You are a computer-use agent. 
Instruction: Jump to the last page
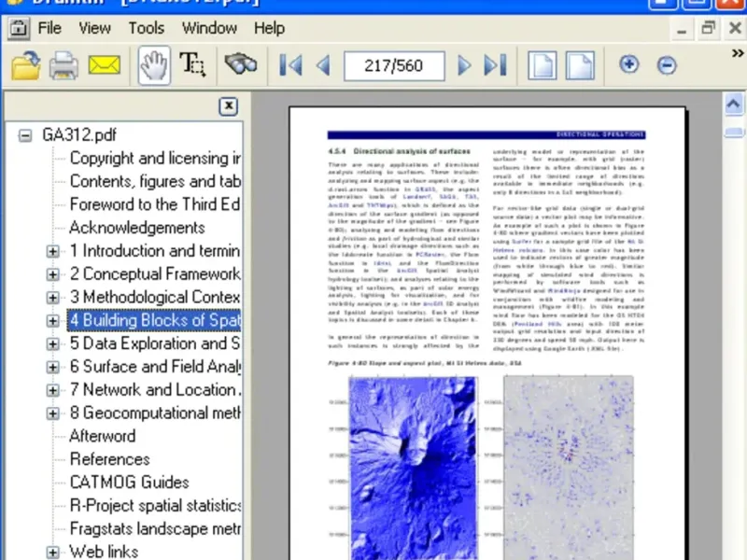495,65
